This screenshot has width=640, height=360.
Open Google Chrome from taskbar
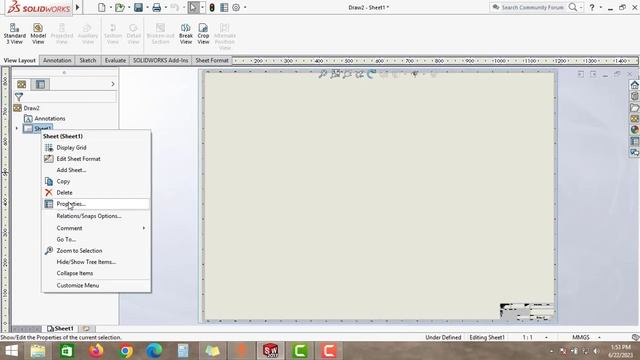point(126,351)
